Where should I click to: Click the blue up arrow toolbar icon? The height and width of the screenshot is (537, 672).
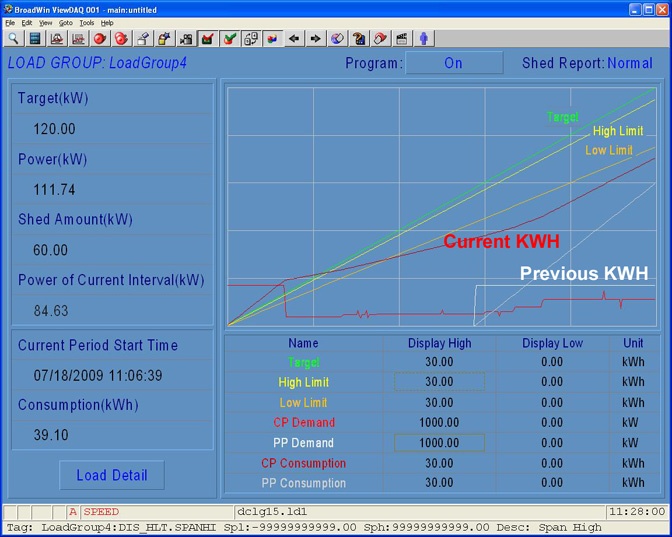point(424,39)
